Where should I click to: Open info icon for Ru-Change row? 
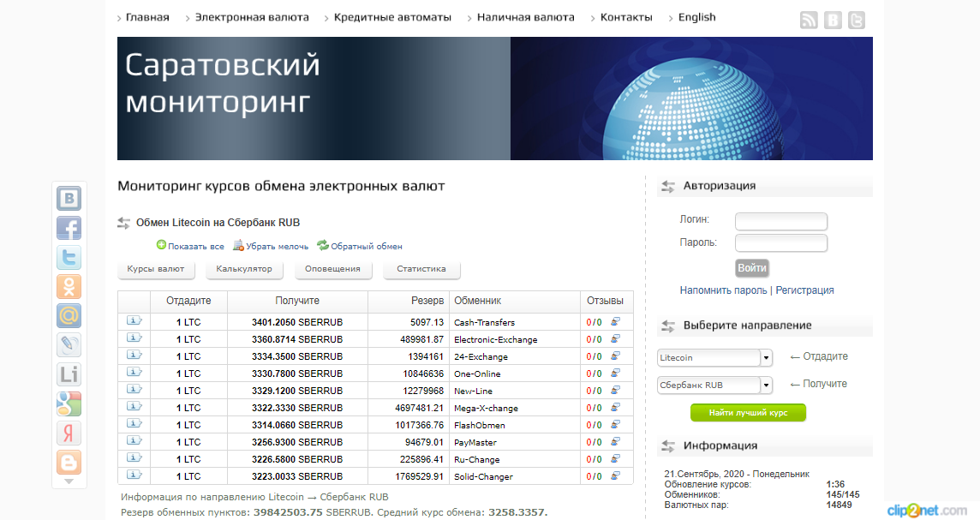(134, 457)
